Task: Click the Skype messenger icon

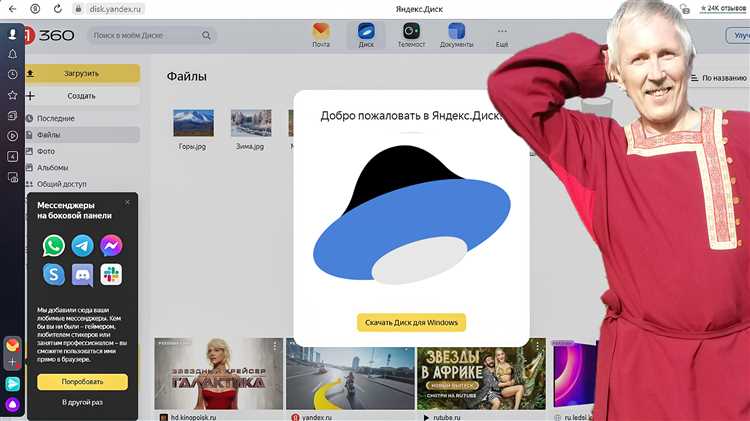Action: 54,275
